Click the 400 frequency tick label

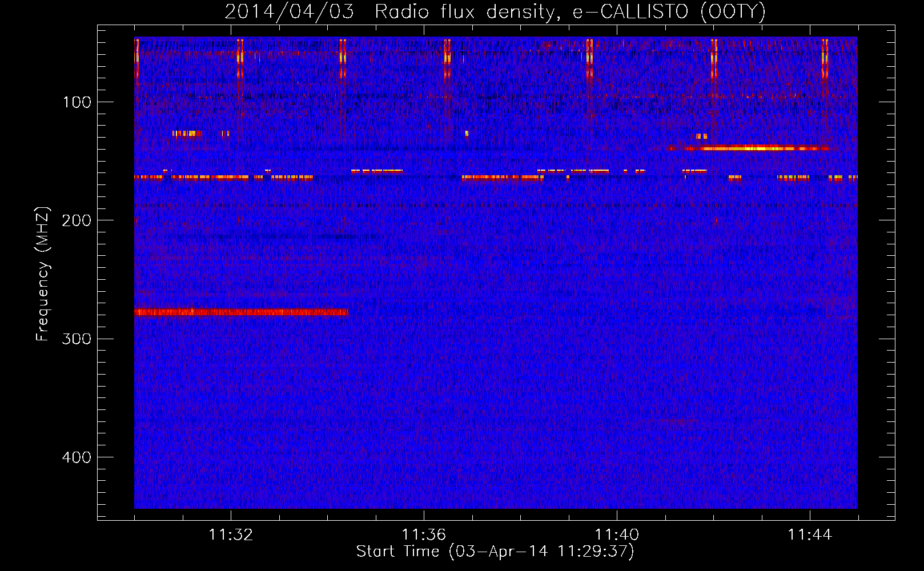(77, 457)
